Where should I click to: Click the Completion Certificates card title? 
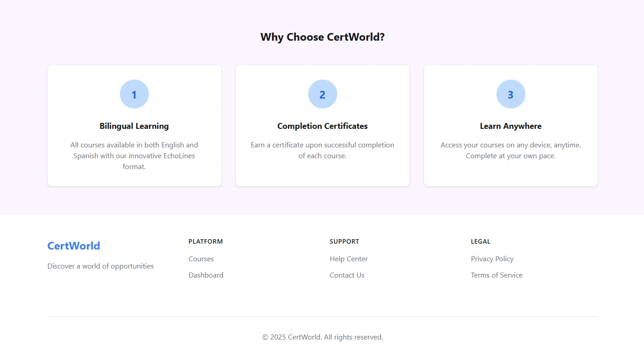322,126
